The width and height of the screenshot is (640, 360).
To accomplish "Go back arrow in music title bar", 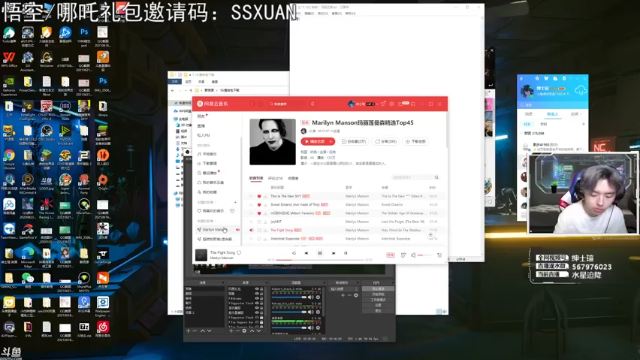I will point(252,104).
